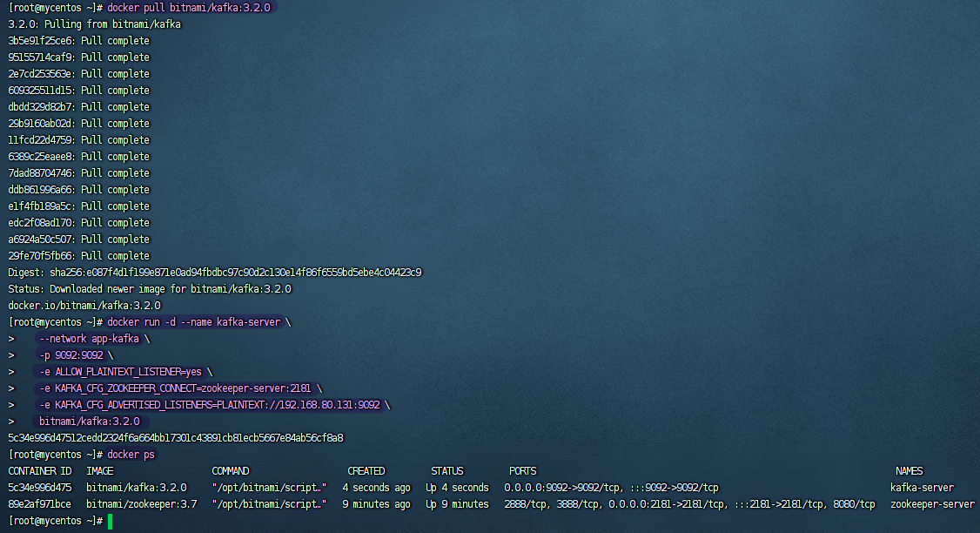Click layer 29fe70f5fb66 Pull complete line
980x533 pixels.
78,256
